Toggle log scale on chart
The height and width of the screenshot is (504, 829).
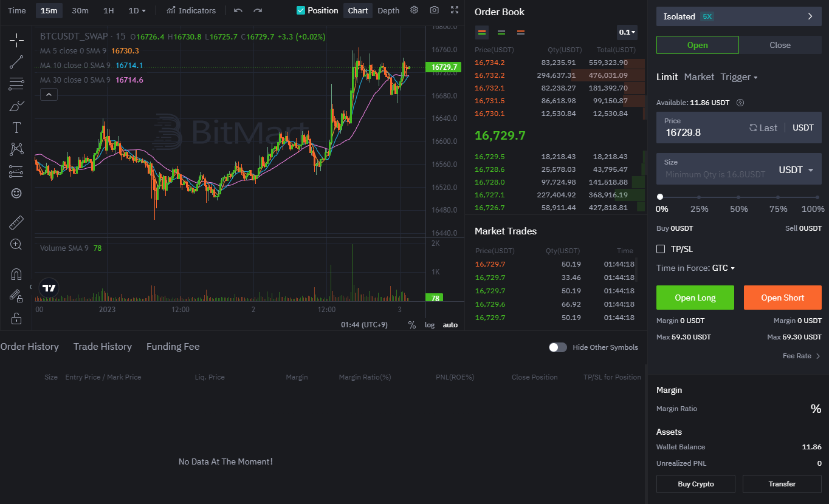pyautogui.click(x=430, y=325)
